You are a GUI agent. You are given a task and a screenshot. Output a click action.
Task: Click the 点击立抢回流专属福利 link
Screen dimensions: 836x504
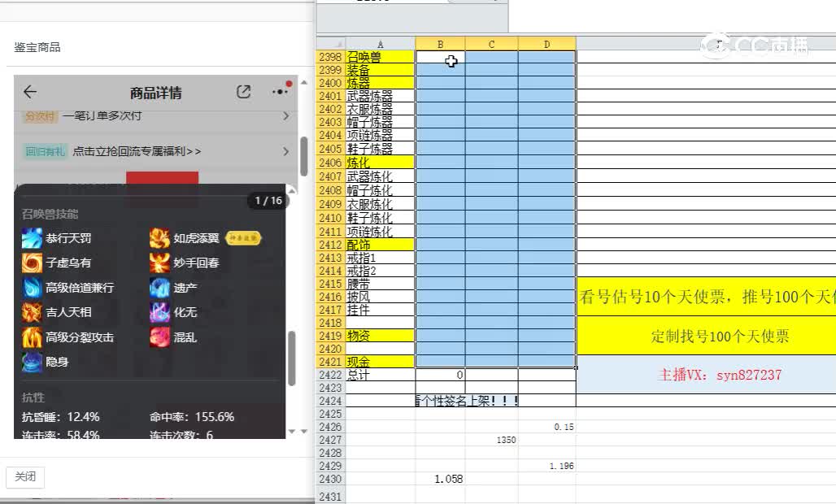pos(135,151)
